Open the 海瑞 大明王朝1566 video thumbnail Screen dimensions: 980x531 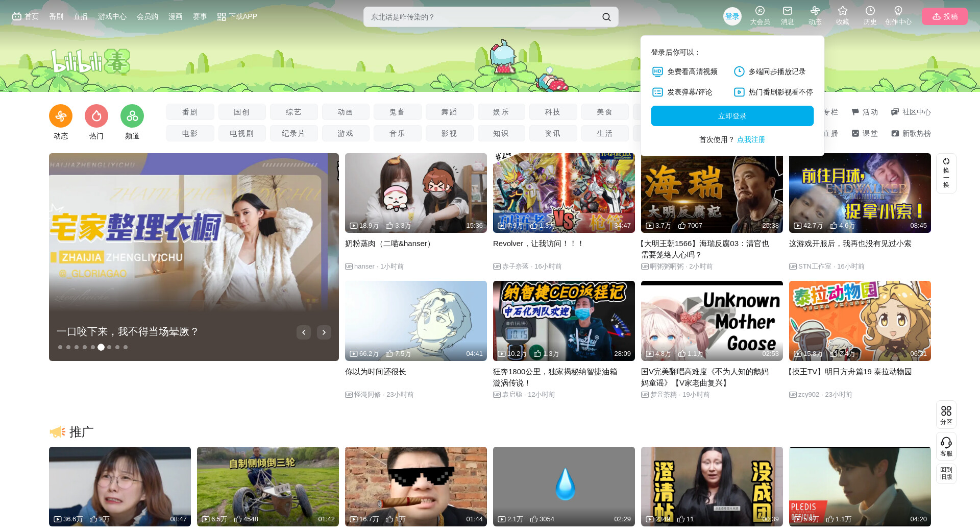point(712,194)
